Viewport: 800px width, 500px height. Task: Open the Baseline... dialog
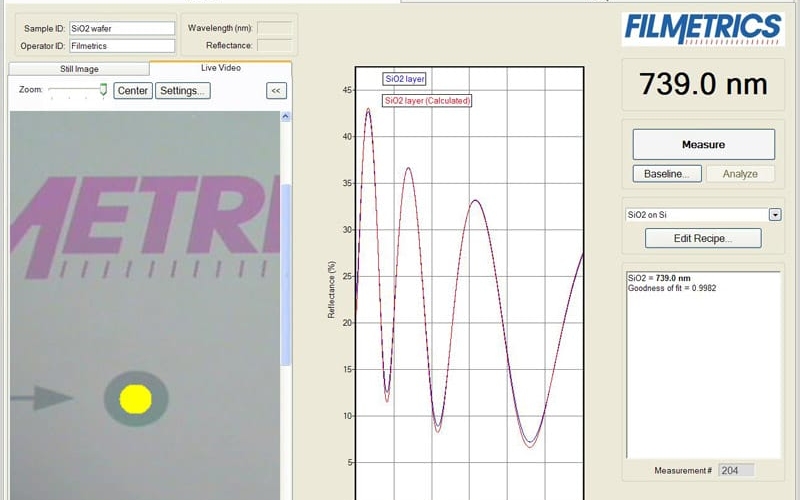click(x=666, y=174)
